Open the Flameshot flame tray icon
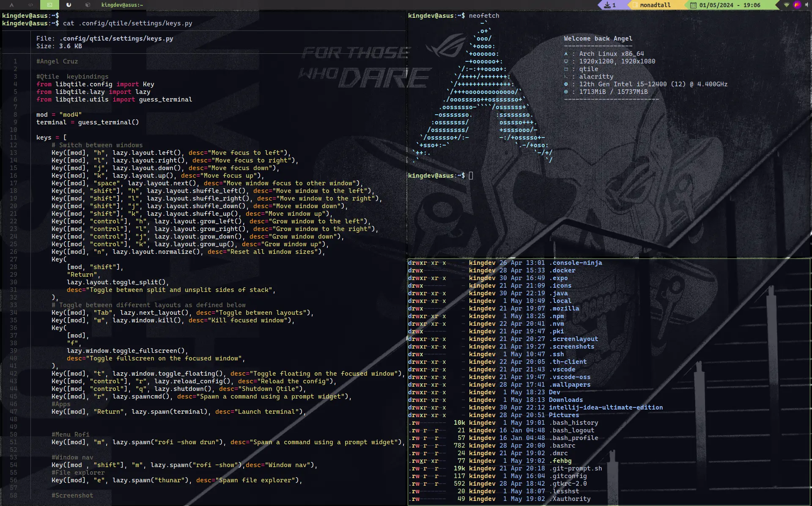Image resolution: width=812 pixels, height=506 pixels. click(x=797, y=5)
